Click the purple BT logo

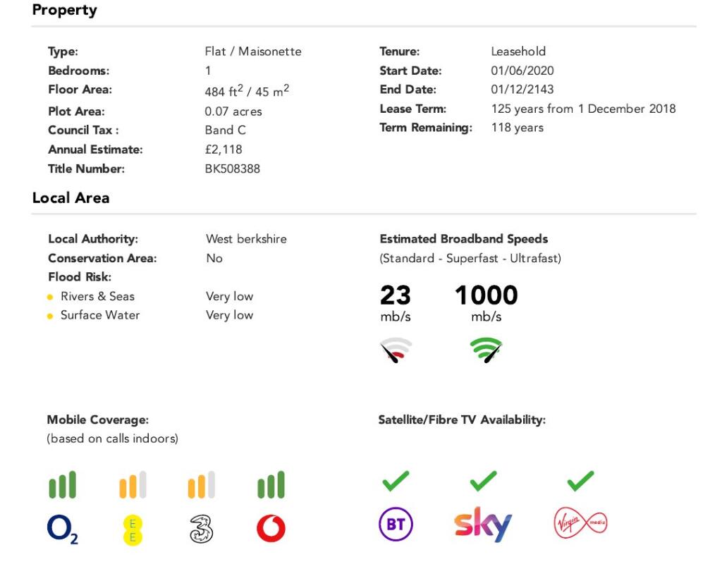pyautogui.click(x=396, y=525)
